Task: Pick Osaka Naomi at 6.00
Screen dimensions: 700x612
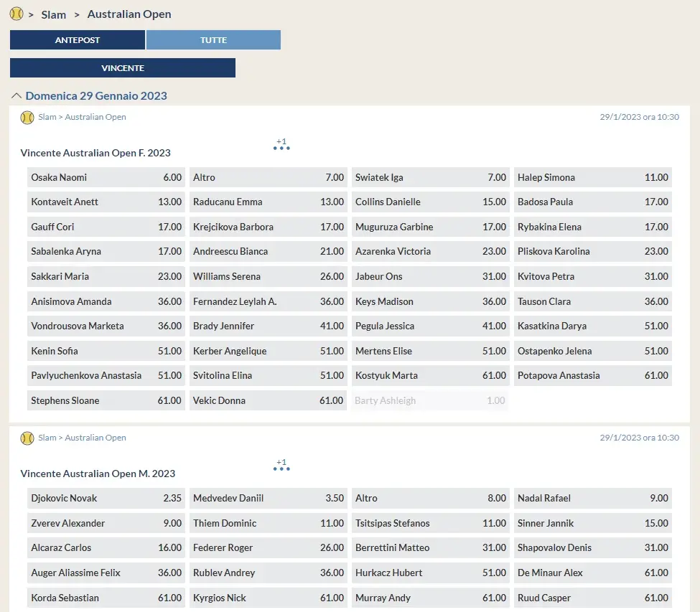Action: 106,177
